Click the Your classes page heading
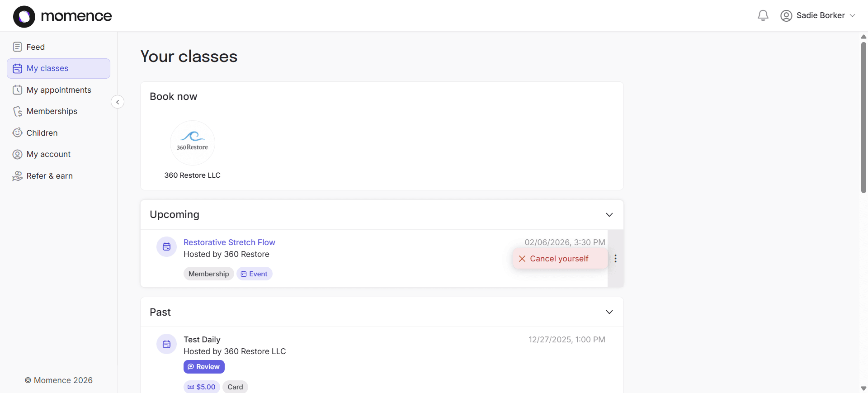868x393 pixels. tap(189, 57)
